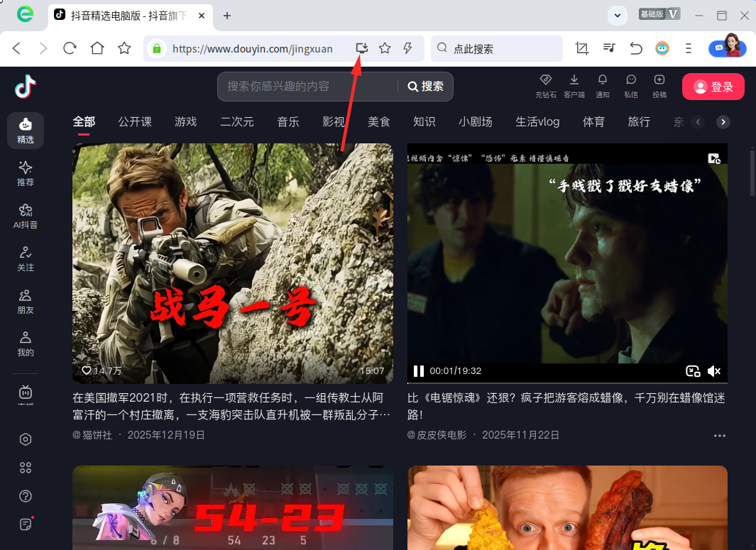
Task: Open the browser tab list dropdown
Action: 618,16
